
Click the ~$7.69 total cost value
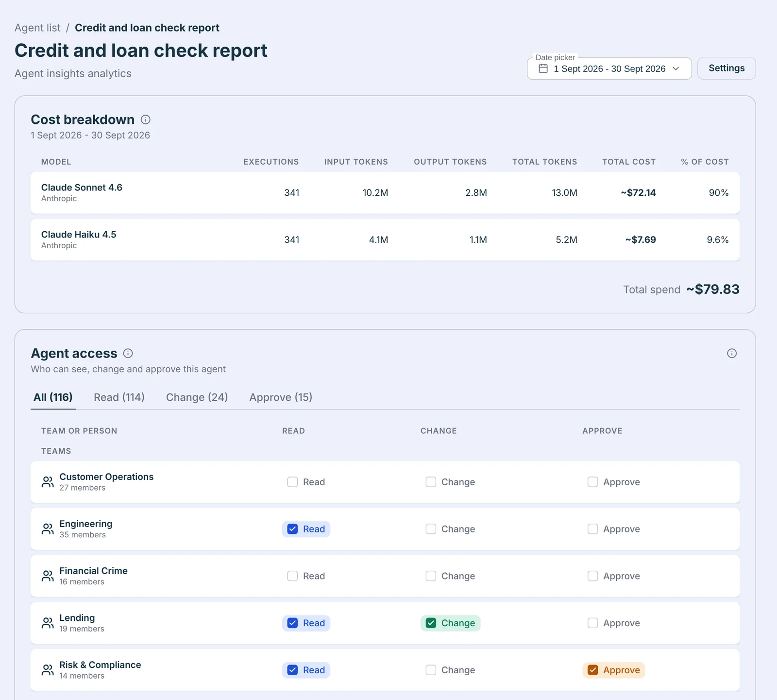coord(641,239)
